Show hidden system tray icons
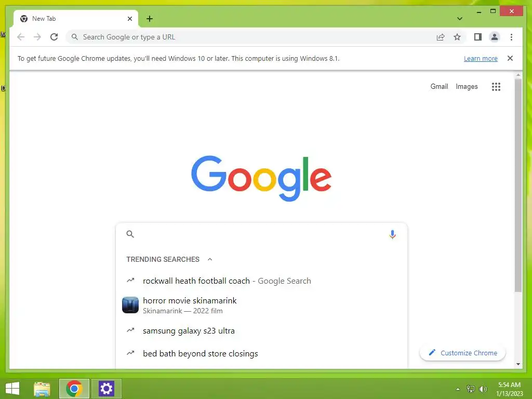532x399 pixels. pos(458,389)
